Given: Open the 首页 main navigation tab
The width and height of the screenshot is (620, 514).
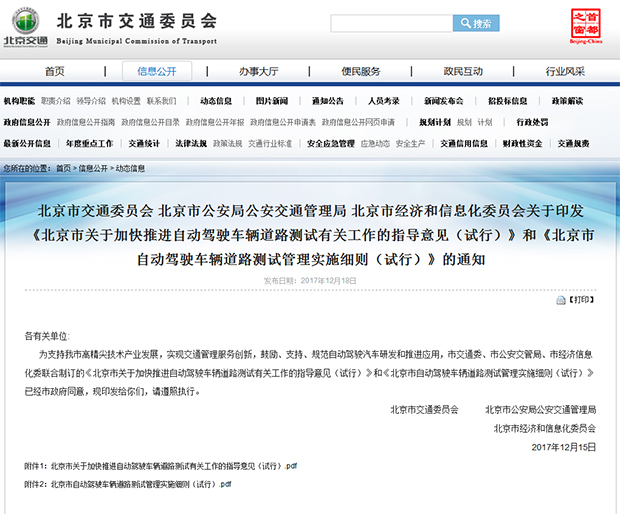Looking at the screenshot, I should point(54,72).
